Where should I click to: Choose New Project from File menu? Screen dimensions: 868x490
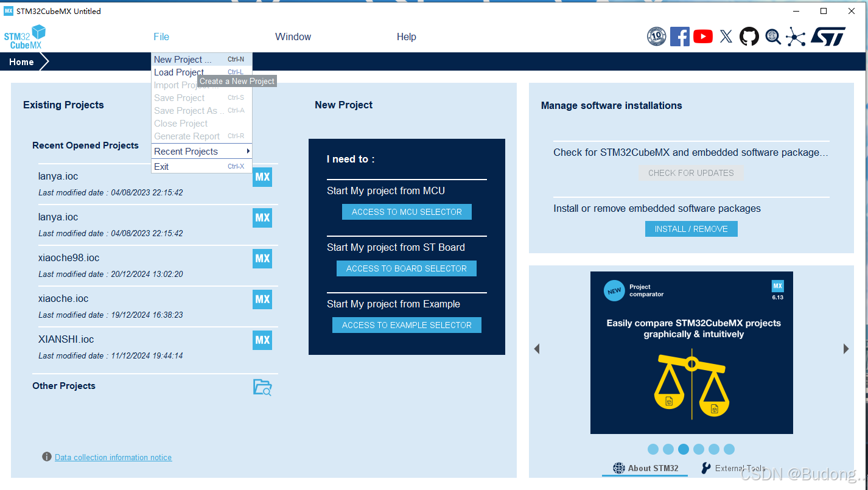(201, 60)
